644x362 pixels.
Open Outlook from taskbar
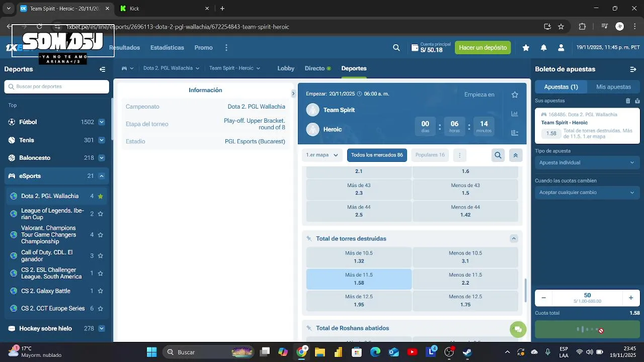393,352
